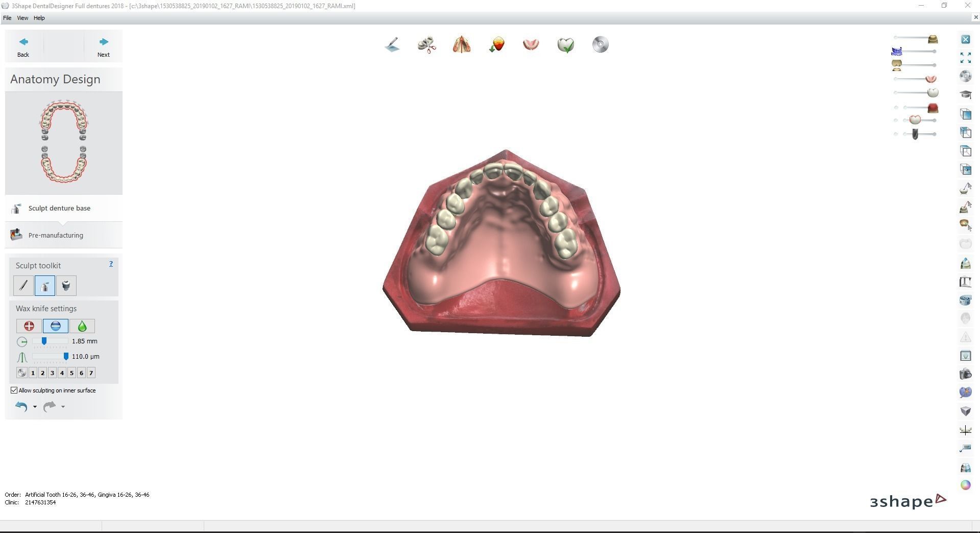Open the Sculpt toolkit help question mark

(111, 264)
